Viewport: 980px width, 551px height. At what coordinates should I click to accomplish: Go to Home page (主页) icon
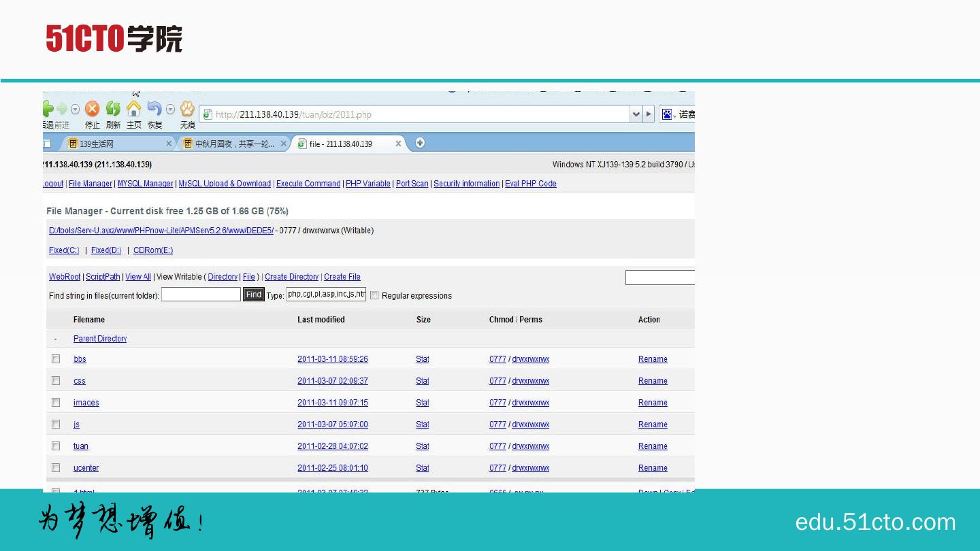pos(134,110)
